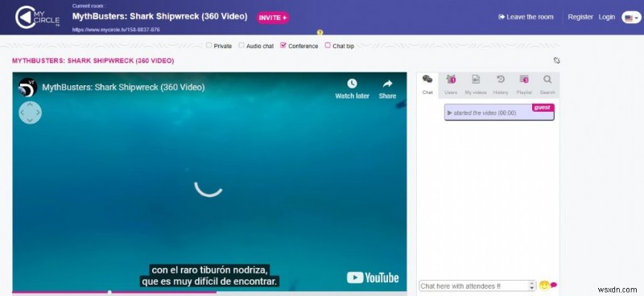
Task: Click the room title in the header
Action: (159, 16)
